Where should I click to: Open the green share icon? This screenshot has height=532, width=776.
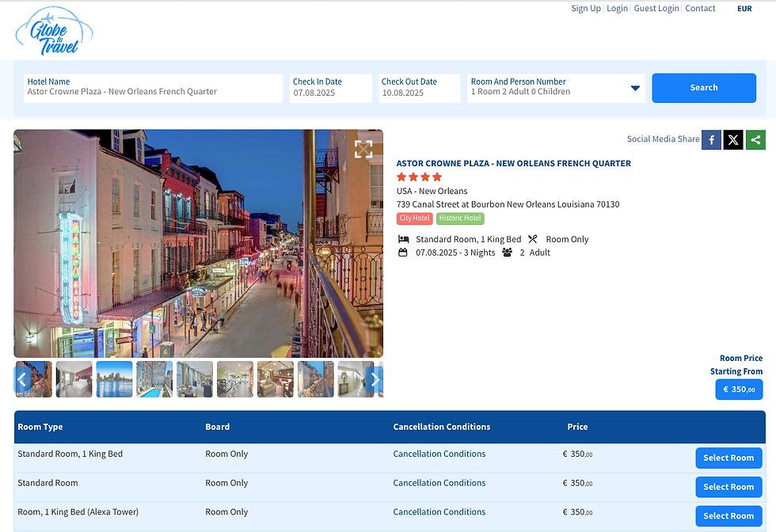(755, 139)
